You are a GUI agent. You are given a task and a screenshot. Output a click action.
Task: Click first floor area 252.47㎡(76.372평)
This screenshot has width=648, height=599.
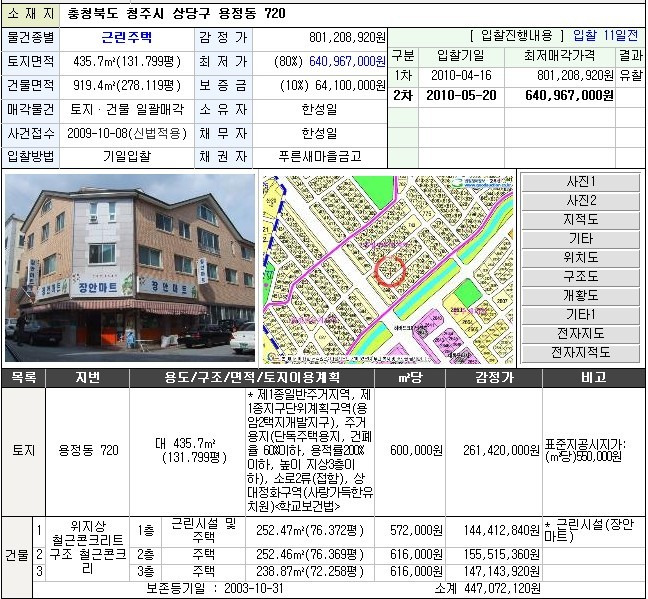point(310,530)
